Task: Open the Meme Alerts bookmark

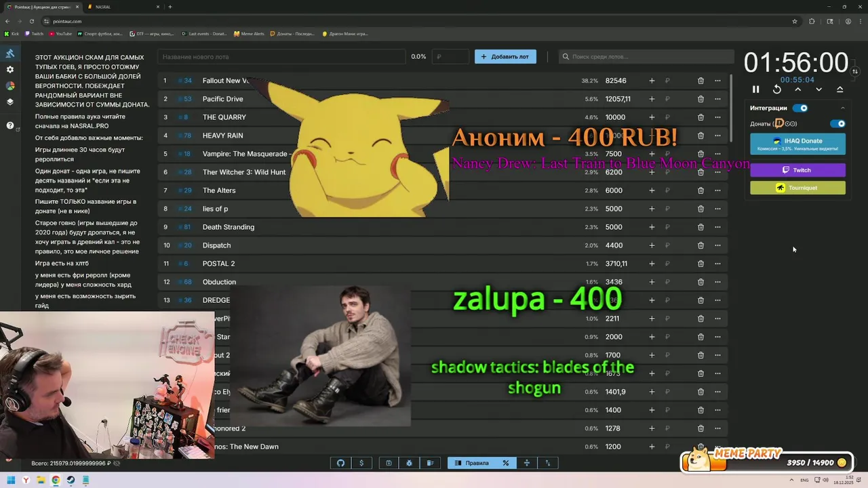Action: click(x=249, y=34)
